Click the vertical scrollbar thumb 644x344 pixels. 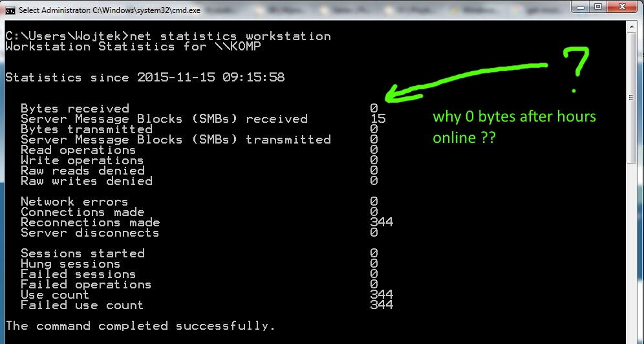coord(632,98)
